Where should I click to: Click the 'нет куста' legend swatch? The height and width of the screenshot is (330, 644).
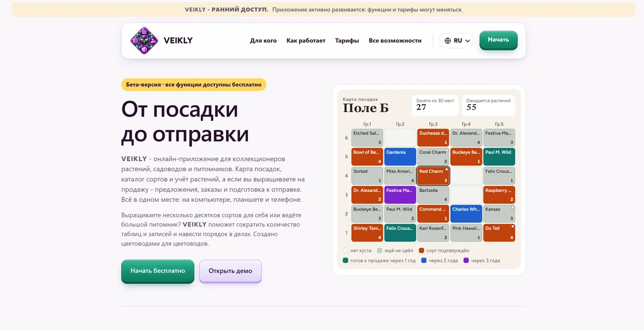(346, 251)
